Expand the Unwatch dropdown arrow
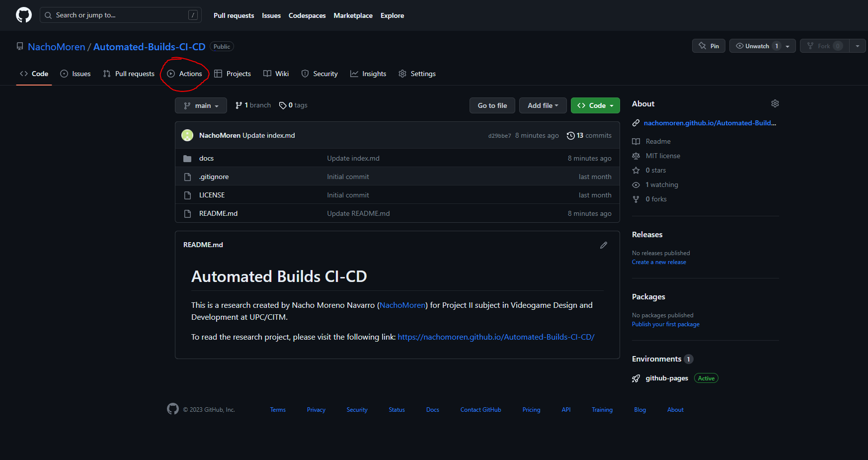The image size is (868, 460). tap(788, 46)
